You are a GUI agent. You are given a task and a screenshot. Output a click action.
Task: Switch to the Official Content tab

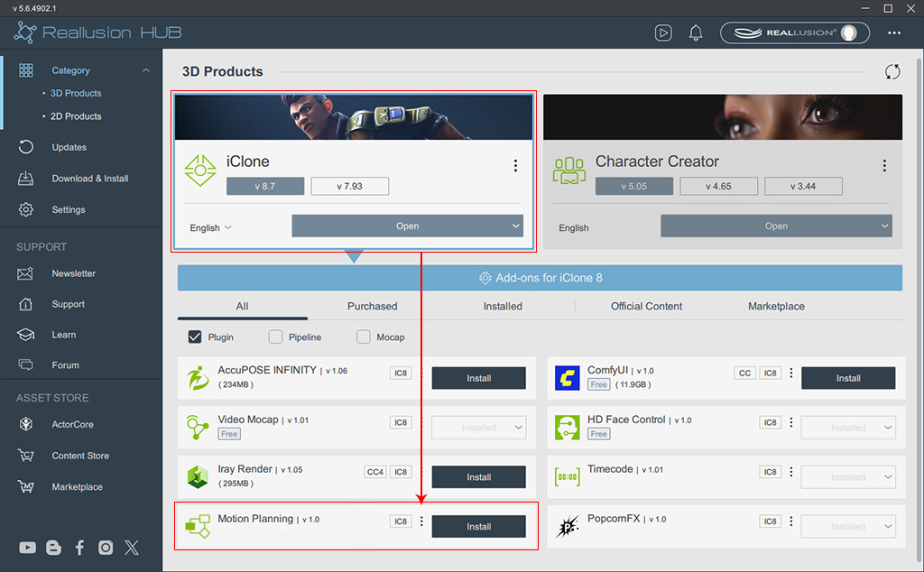tap(646, 307)
